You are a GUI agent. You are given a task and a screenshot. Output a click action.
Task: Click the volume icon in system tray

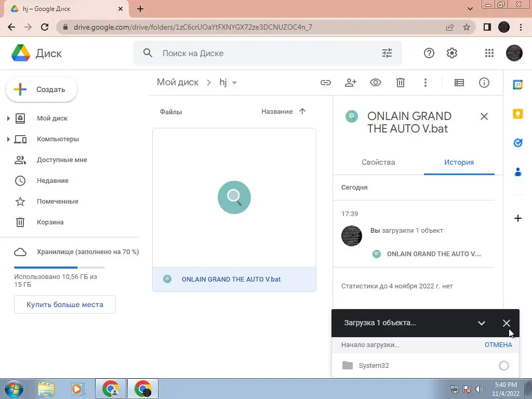pyautogui.click(x=480, y=389)
